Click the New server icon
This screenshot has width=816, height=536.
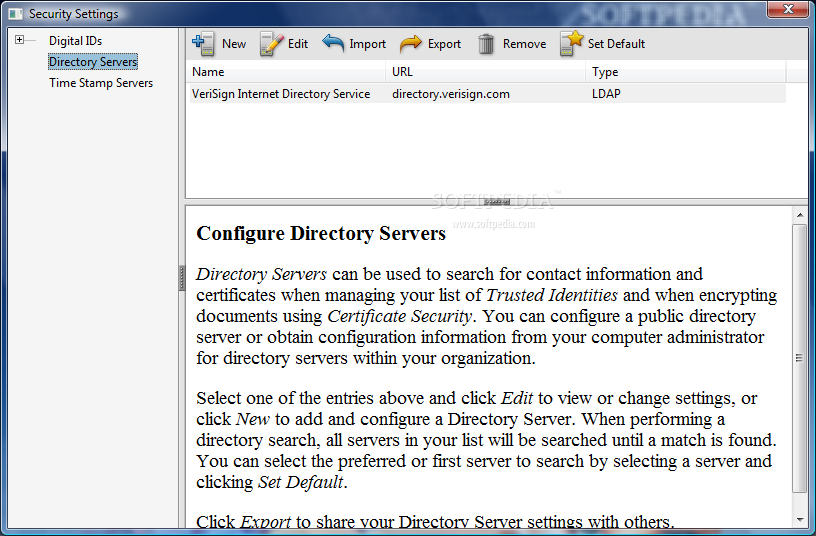click(x=203, y=44)
